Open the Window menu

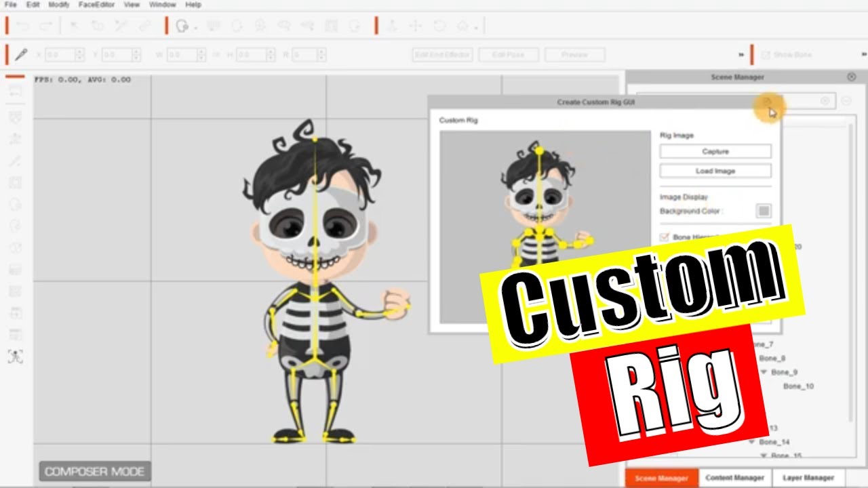coord(162,5)
